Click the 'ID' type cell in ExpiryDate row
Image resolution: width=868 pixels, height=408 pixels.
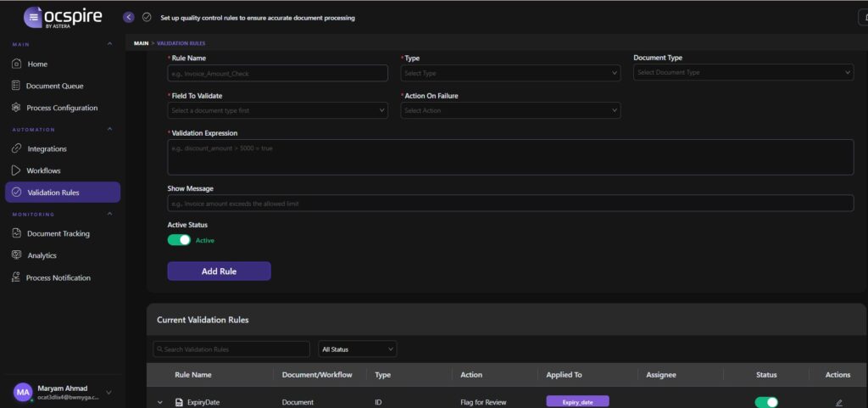(x=378, y=402)
